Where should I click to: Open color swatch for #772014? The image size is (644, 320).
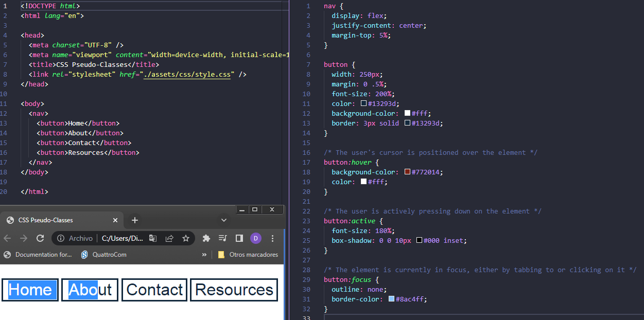point(407,172)
